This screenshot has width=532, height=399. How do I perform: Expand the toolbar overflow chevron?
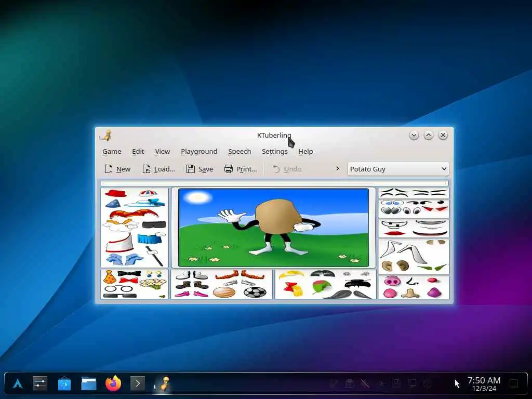click(337, 169)
